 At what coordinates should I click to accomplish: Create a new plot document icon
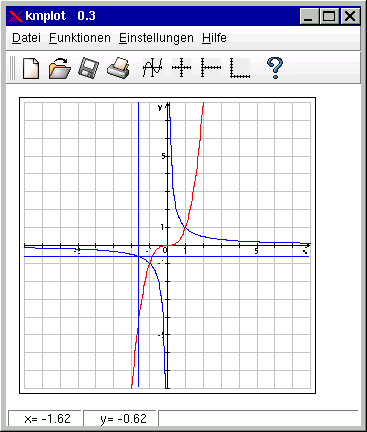tap(31, 68)
